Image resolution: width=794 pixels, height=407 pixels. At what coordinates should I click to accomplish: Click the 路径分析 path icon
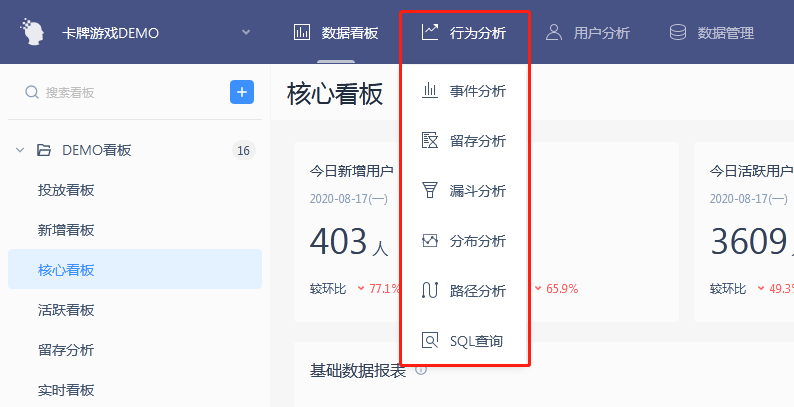[430, 291]
